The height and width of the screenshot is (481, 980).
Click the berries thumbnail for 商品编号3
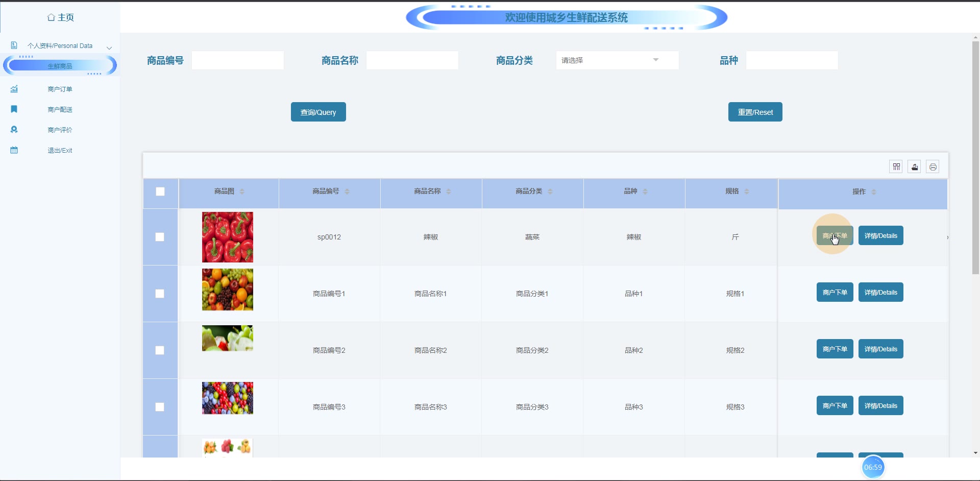point(228,398)
